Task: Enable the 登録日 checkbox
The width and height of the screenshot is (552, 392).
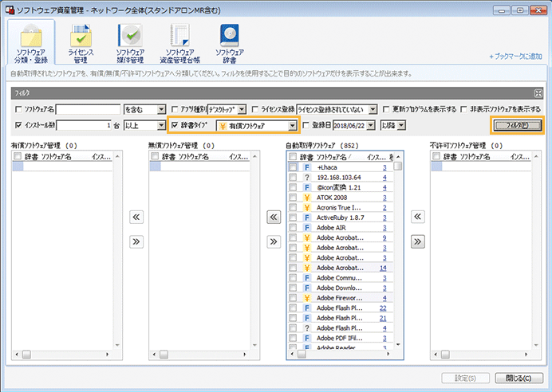Action: (306, 125)
